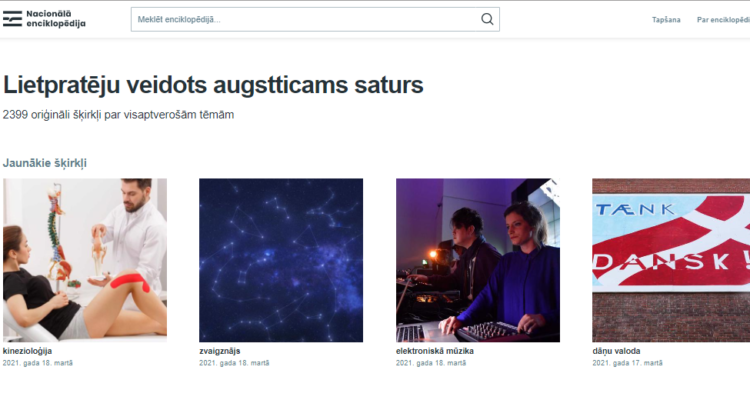
Task: Click the dāņu valoda title link
Action: pyautogui.click(x=616, y=351)
